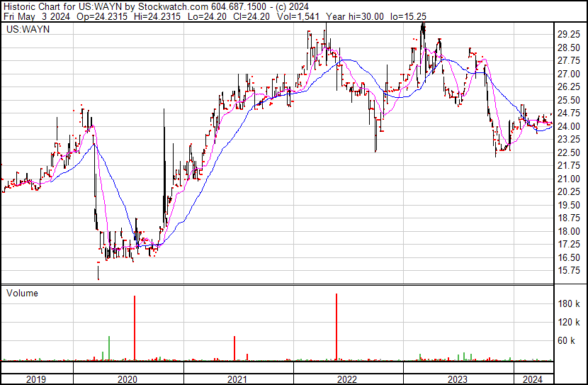This screenshot has width=588, height=385.
Task: Click the 15.75 price axis label
Action: point(569,271)
